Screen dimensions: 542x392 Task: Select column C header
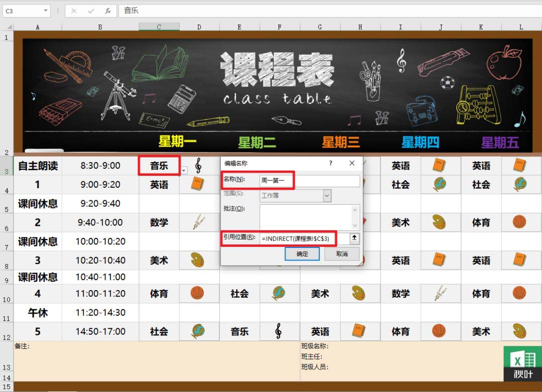tap(159, 27)
